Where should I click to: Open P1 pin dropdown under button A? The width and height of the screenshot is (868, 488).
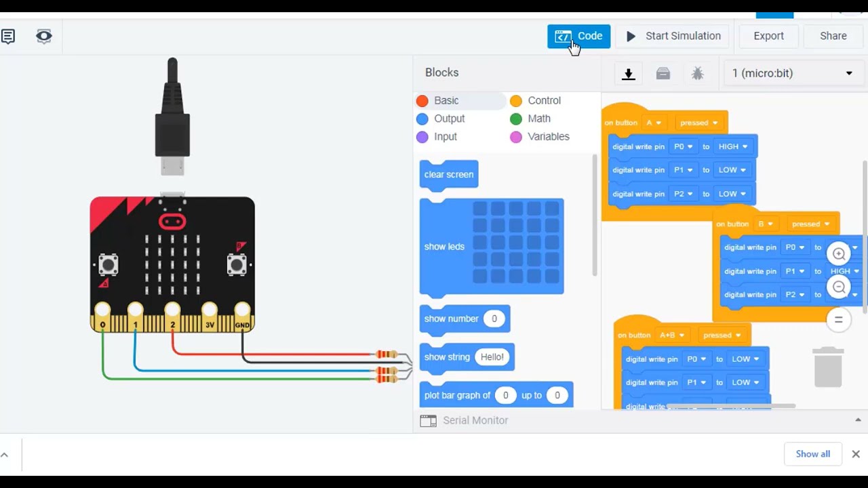[x=683, y=171]
